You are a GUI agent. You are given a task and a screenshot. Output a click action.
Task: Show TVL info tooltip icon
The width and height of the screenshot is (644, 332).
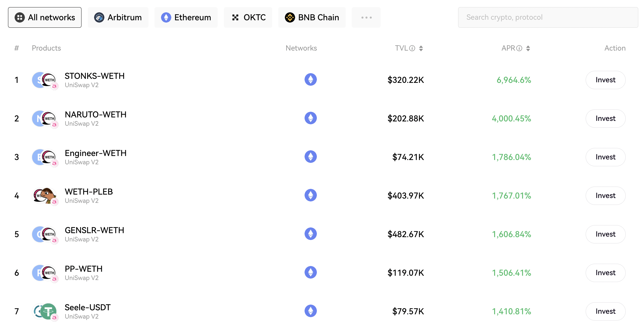[x=412, y=48]
